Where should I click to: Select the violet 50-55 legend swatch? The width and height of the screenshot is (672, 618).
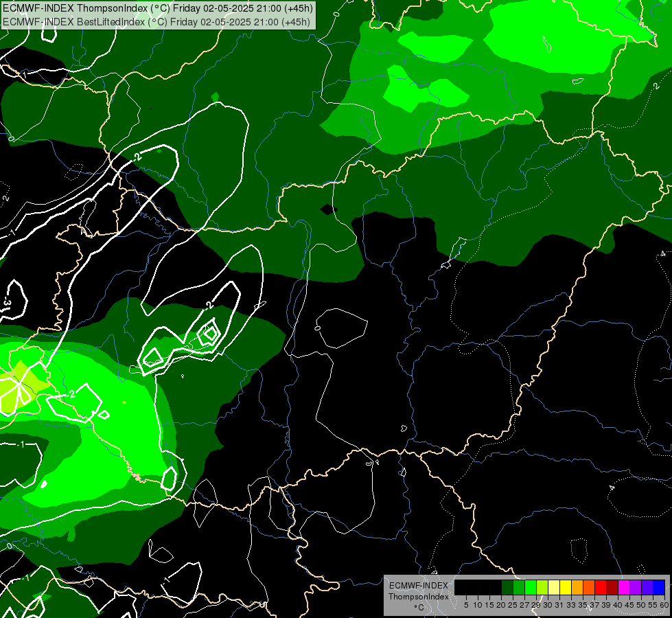coord(647,587)
